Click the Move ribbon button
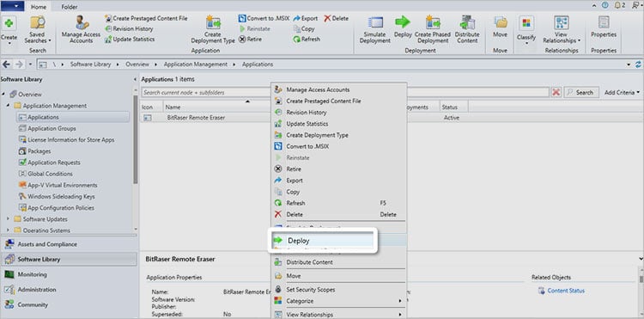 (500, 28)
